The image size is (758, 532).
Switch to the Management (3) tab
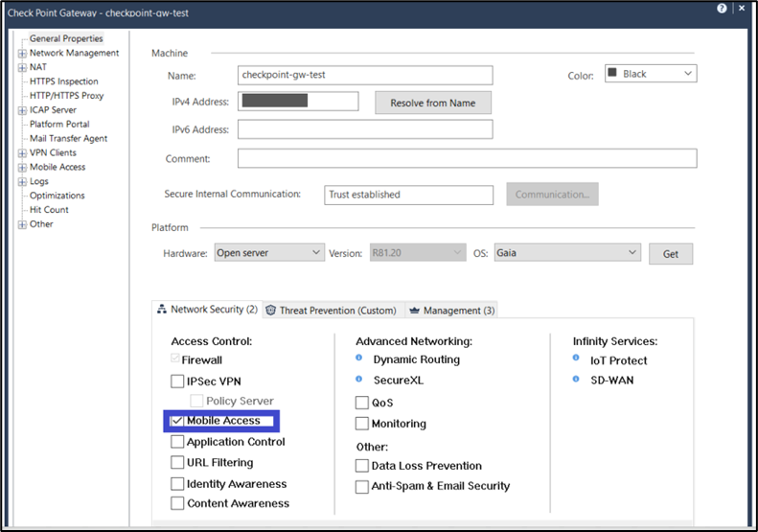pos(456,311)
